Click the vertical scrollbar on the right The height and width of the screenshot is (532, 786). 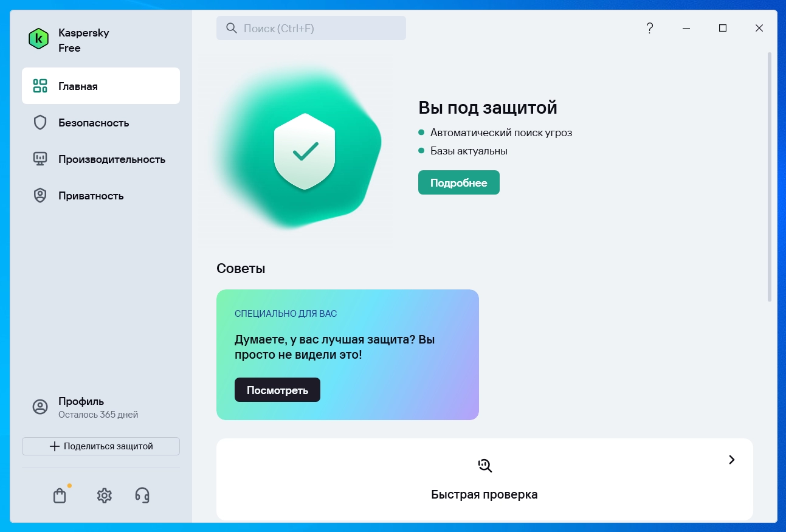[x=770, y=176]
